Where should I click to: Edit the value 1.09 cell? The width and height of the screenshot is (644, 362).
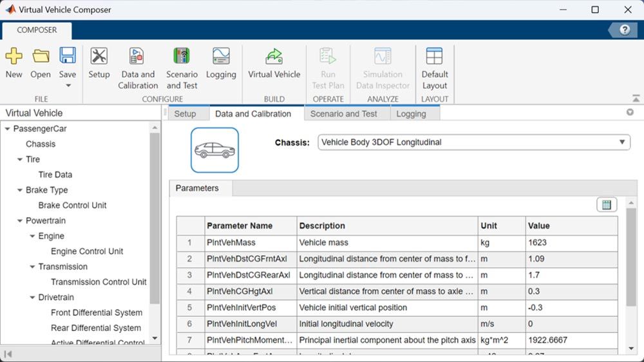pyautogui.click(x=571, y=259)
